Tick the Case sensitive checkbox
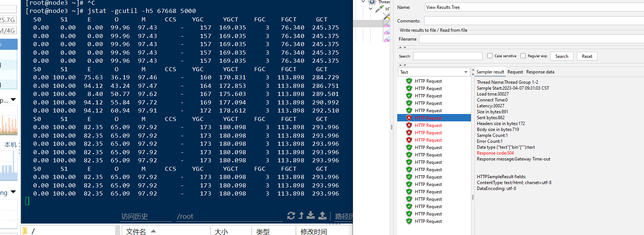The image size is (644, 235). pyautogui.click(x=490, y=56)
